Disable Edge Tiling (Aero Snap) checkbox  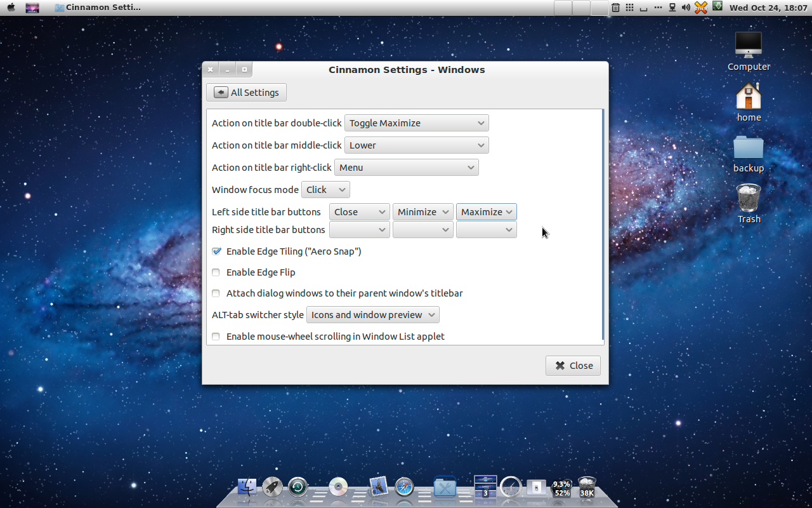(x=216, y=251)
